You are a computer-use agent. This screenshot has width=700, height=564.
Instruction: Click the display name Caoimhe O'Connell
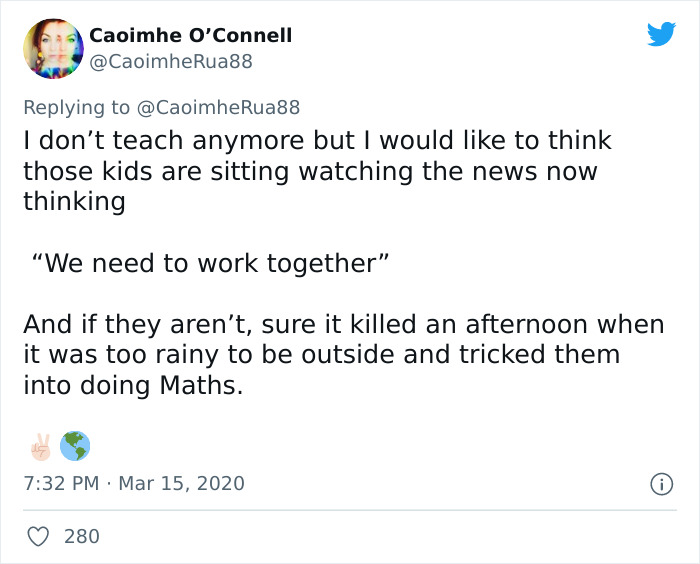pyautogui.click(x=191, y=35)
